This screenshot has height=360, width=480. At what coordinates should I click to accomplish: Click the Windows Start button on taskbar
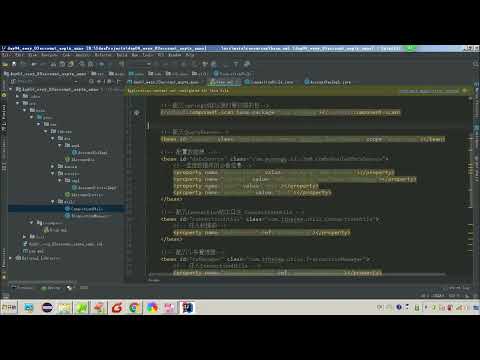(x=9, y=307)
